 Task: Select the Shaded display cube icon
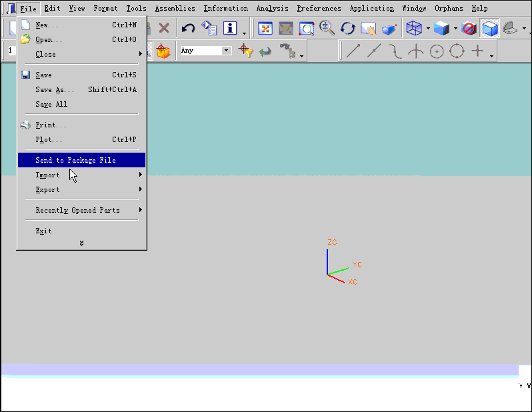click(x=441, y=28)
